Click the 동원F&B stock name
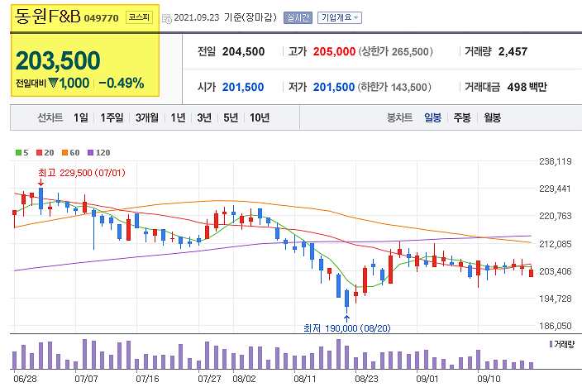Image resolution: width=582 pixels, height=392 pixels. point(47,17)
